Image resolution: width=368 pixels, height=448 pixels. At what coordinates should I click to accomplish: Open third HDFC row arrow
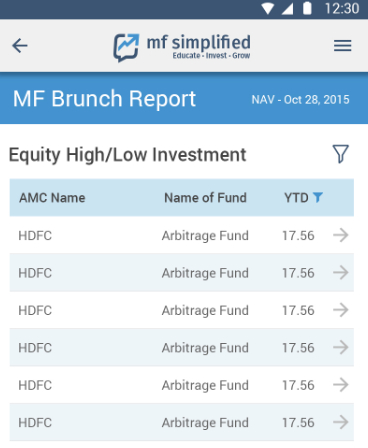click(341, 310)
